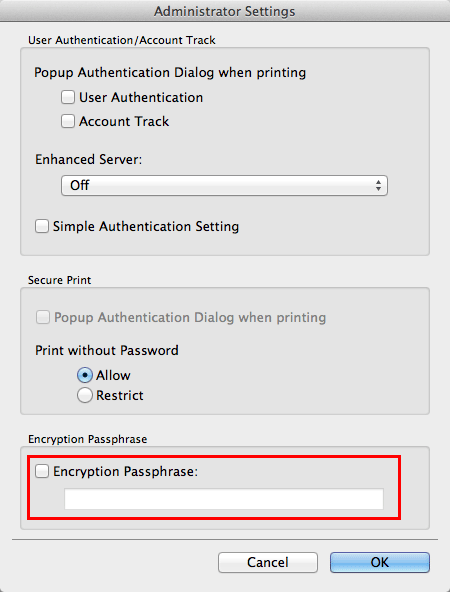Click the Enhanced Server label
Screen dimensions: 450x592
(x=89, y=159)
